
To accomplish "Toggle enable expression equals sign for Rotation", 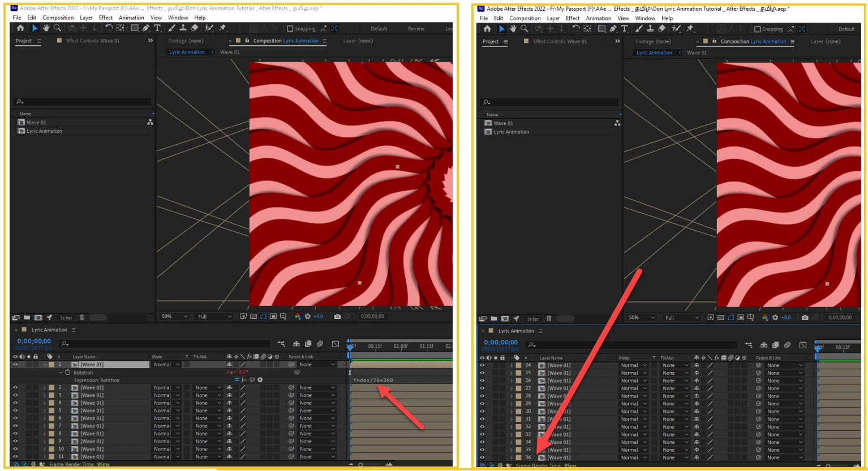I will pos(237,380).
